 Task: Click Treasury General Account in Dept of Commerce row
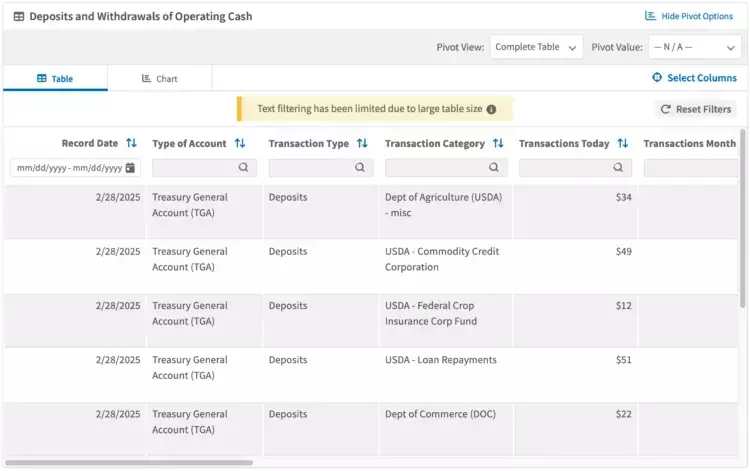coord(190,422)
